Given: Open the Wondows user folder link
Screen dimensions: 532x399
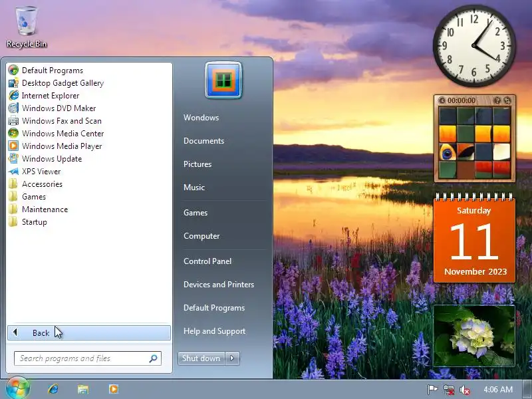Looking at the screenshot, I should pyautogui.click(x=201, y=118).
